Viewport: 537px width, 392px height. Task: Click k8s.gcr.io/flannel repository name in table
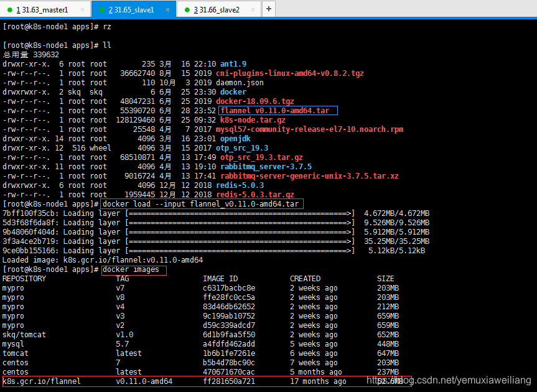pyautogui.click(x=42, y=381)
